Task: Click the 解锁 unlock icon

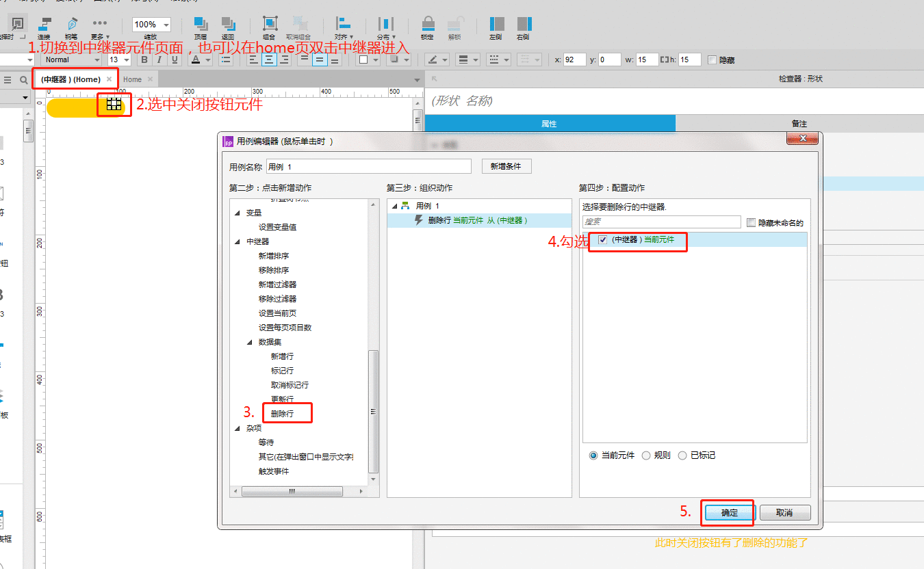Action: click(454, 25)
